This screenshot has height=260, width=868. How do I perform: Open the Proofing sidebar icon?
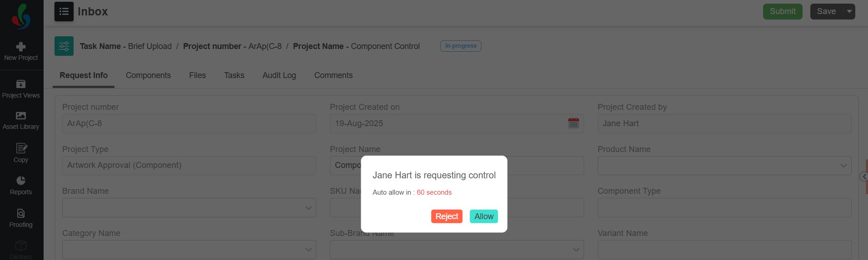(x=21, y=213)
